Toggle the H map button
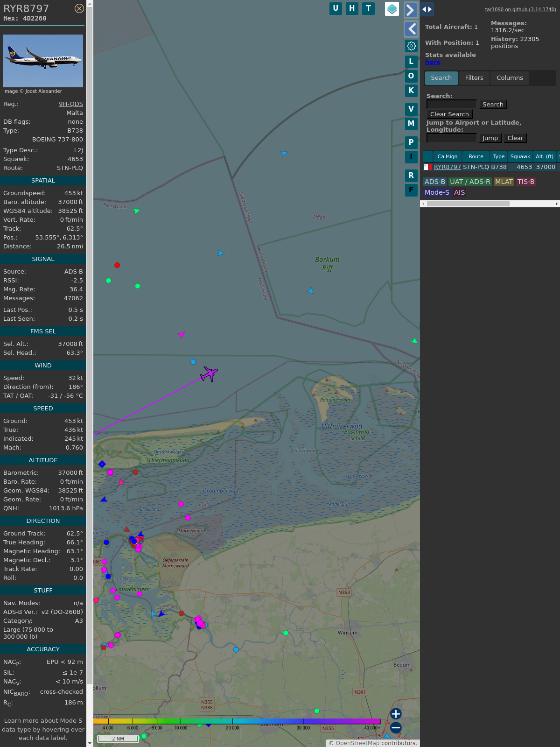The image size is (560, 747). tap(352, 8)
